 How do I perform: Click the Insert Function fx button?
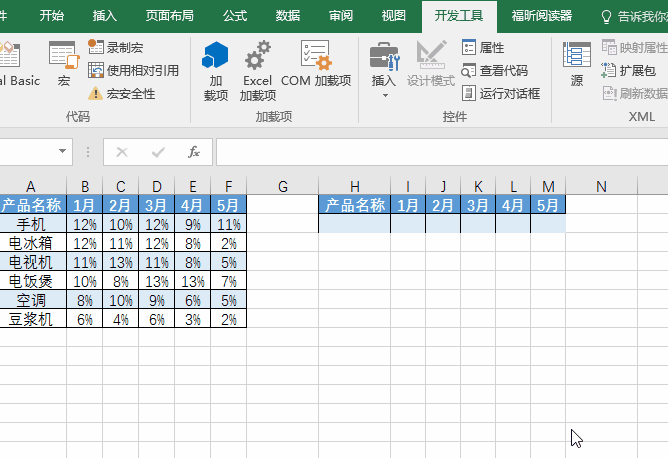(x=194, y=152)
